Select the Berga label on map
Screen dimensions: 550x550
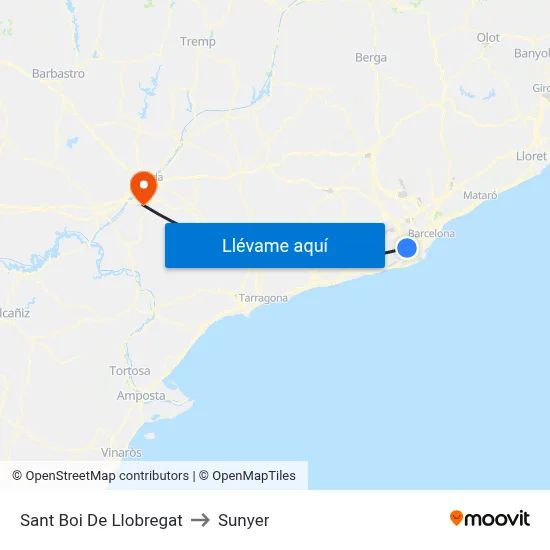click(371, 58)
